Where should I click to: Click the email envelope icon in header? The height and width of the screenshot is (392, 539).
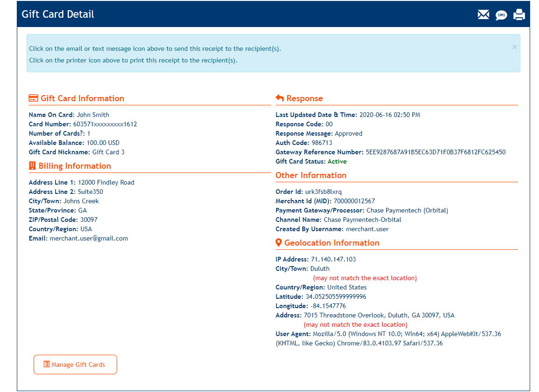click(483, 15)
